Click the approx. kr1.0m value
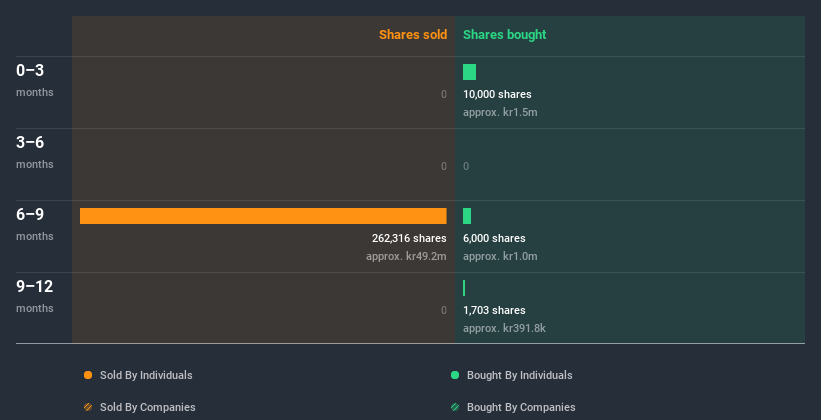The height and width of the screenshot is (420, 821). pos(500,256)
